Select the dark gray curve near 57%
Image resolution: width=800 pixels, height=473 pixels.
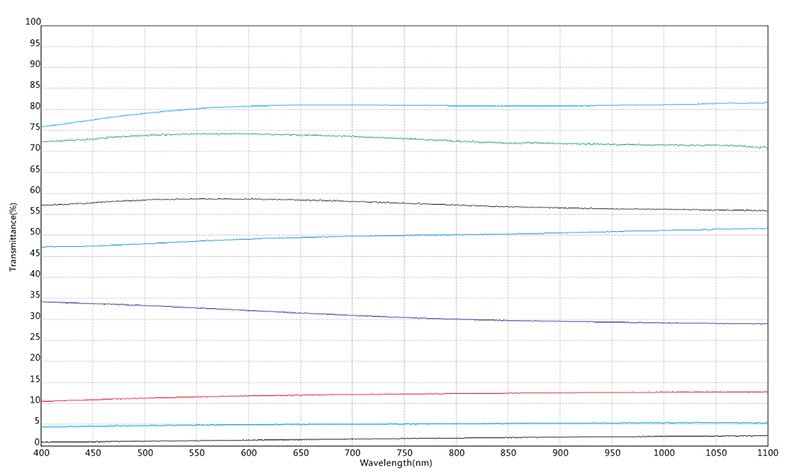tap(400, 202)
